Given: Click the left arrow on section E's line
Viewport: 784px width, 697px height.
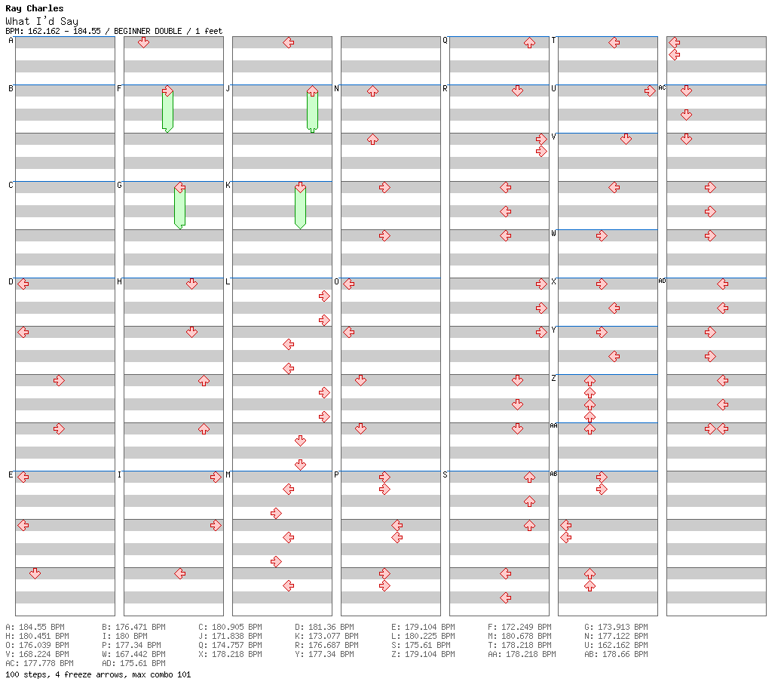Looking at the screenshot, I should coord(23,477).
